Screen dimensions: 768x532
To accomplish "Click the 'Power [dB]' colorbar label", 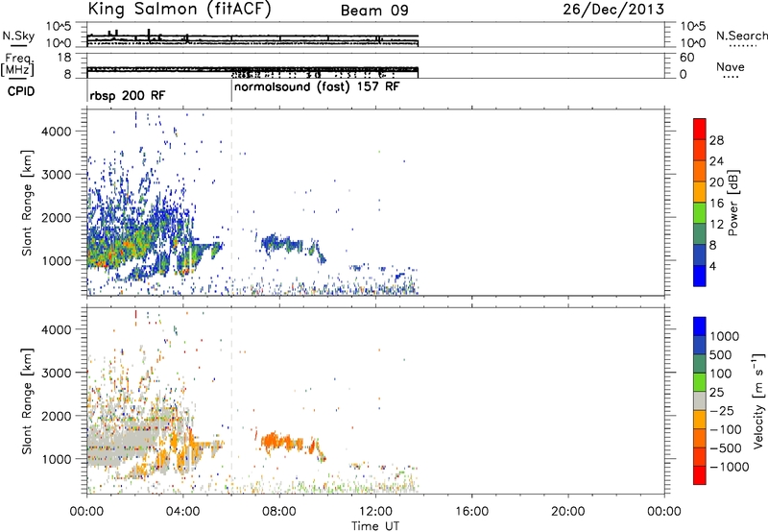I will click(732, 203).
